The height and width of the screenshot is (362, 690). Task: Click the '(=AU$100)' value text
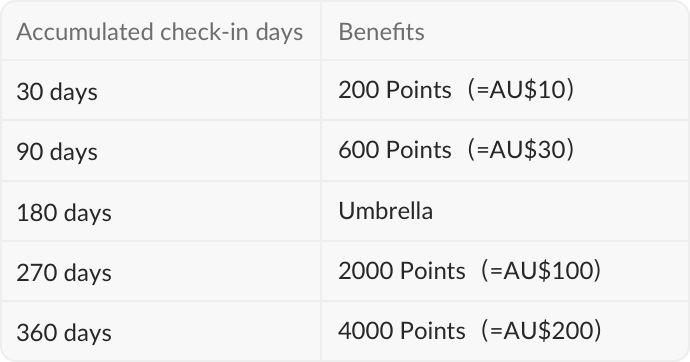541,270
